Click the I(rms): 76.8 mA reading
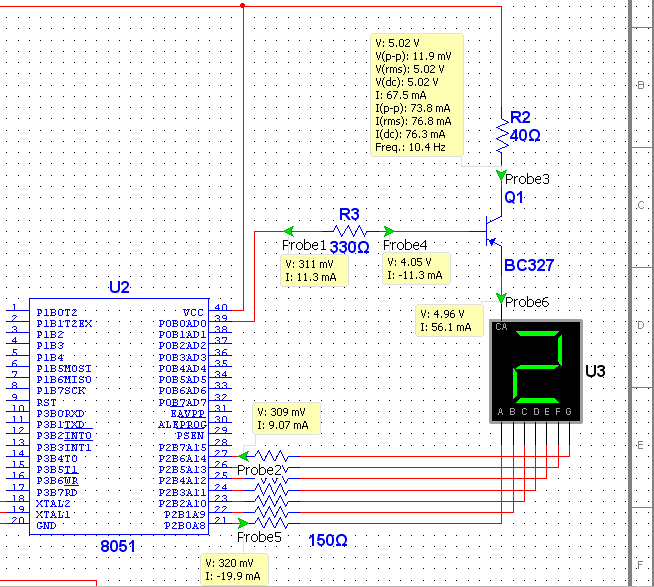 pos(413,121)
